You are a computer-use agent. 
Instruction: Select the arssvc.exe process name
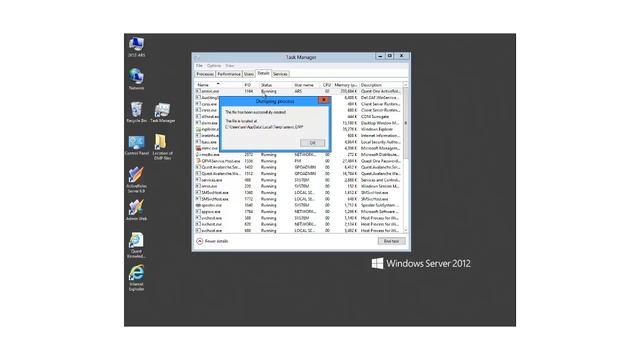coord(210,91)
